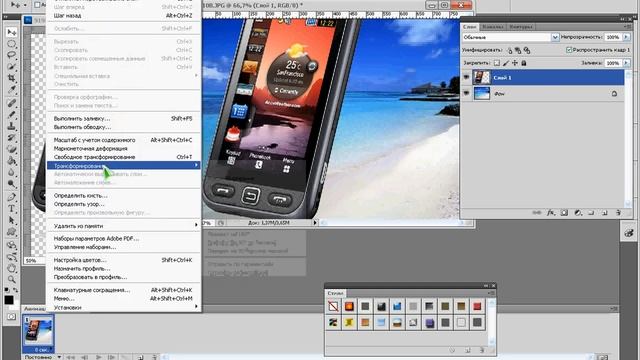Create new layer icon in Layers panel

pyautogui.click(x=605, y=213)
